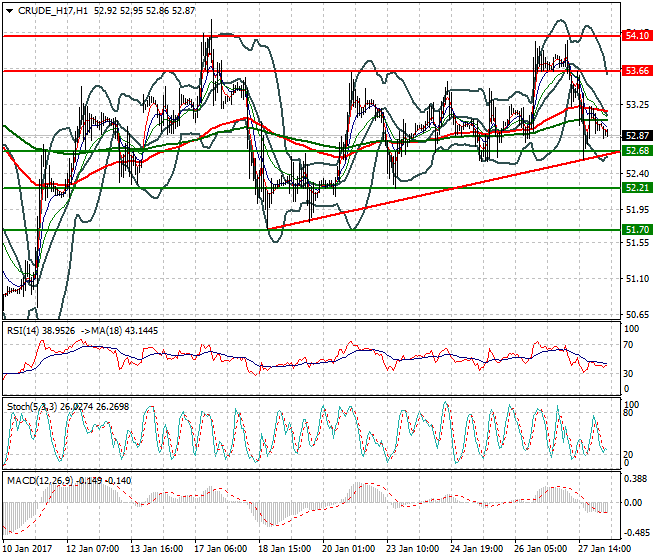
Task: Select the MACD(12,26,9) indicator label
Action: [x=40, y=480]
